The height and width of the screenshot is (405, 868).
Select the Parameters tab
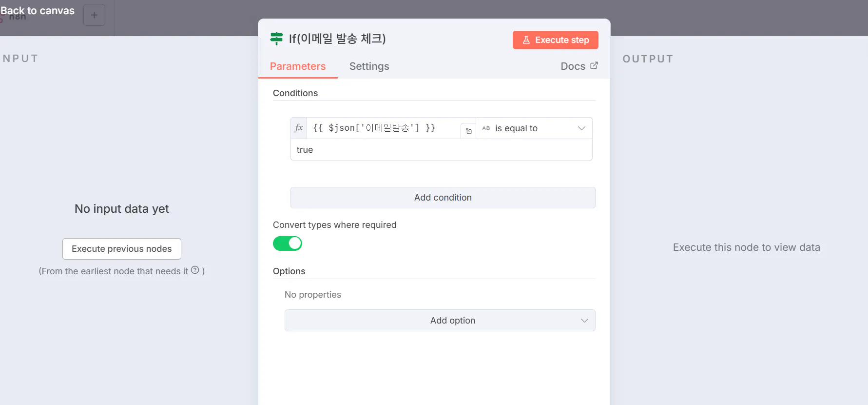coord(298,66)
